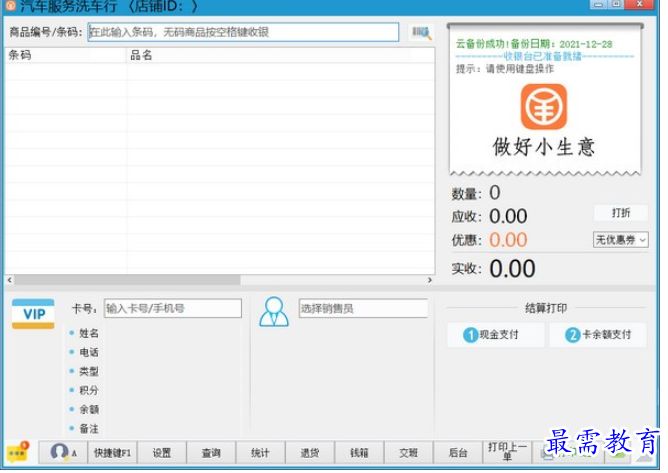This screenshot has height=473, width=668.
Task: Click the 电话 member field label
Action: [x=89, y=352]
